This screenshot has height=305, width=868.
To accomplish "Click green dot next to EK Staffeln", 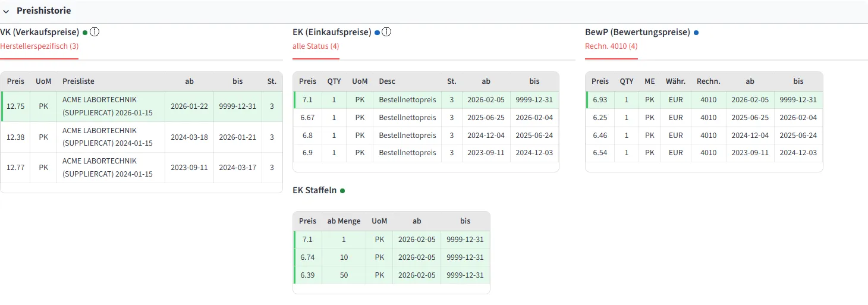I will pyautogui.click(x=342, y=191).
